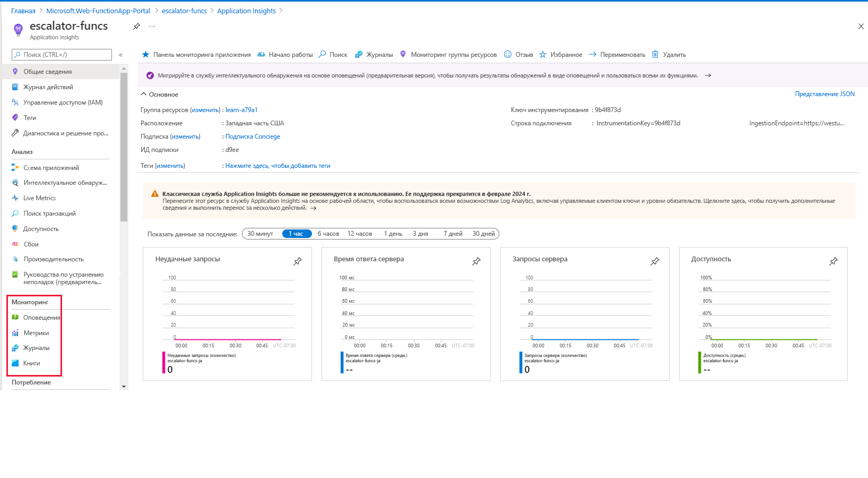The width and height of the screenshot is (868, 478).
Task: Select 1 день time range
Action: coord(393,234)
